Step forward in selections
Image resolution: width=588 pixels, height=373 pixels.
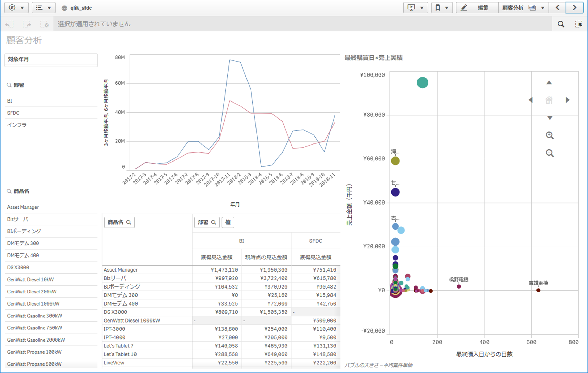(27, 24)
